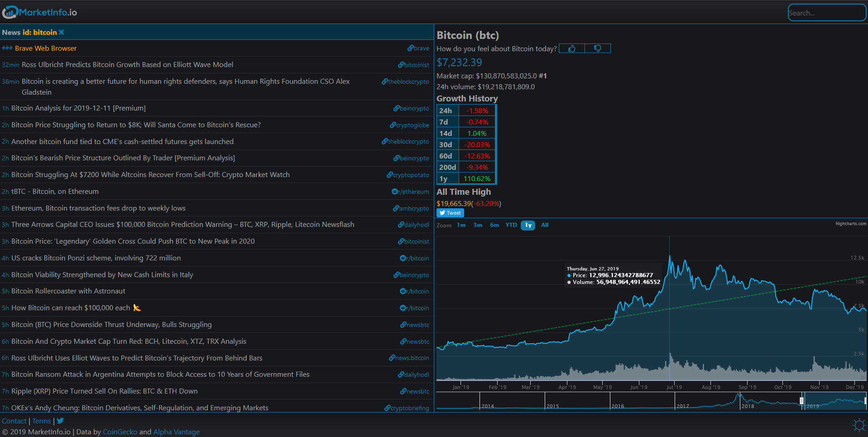Screen dimensions: 868x437
Task: Vote thumbs up on Bitcoin today
Action: 572,48
